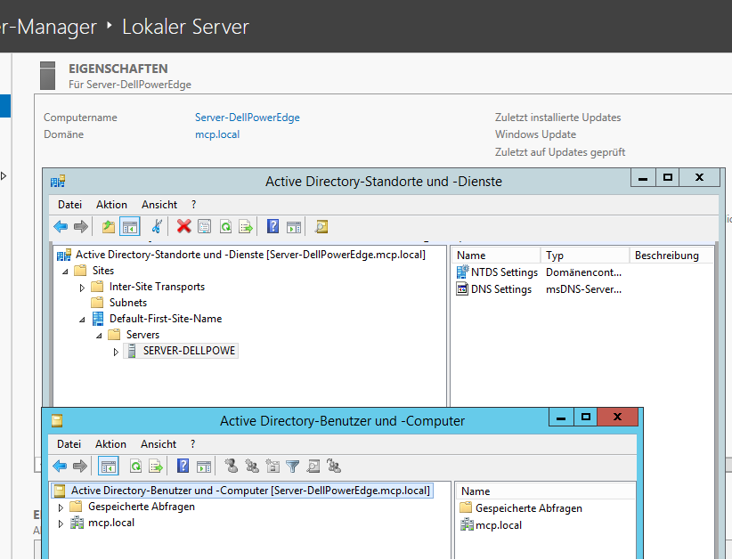The width and height of the screenshot is (732, 560).
Task: Collapse the Sites node
Action: pos(65,272)
